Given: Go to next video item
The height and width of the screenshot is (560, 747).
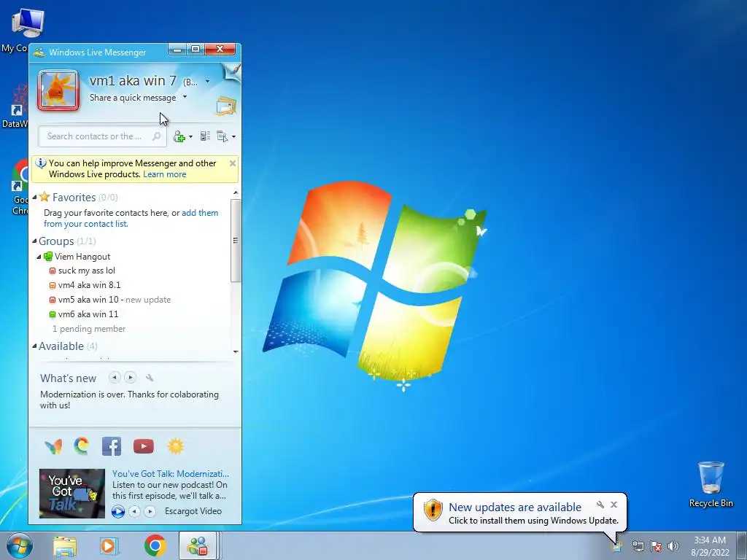Looking at the screenshot, I should pos(150,511).
